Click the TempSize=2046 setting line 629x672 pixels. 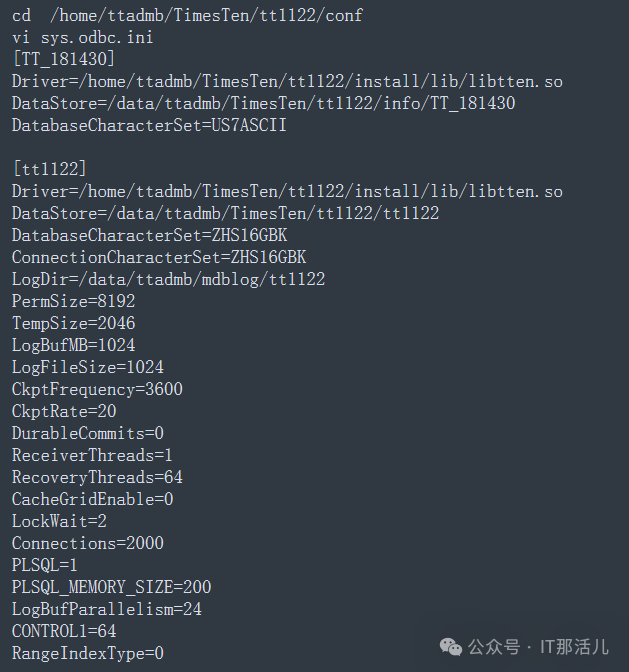tap(74, 323)
